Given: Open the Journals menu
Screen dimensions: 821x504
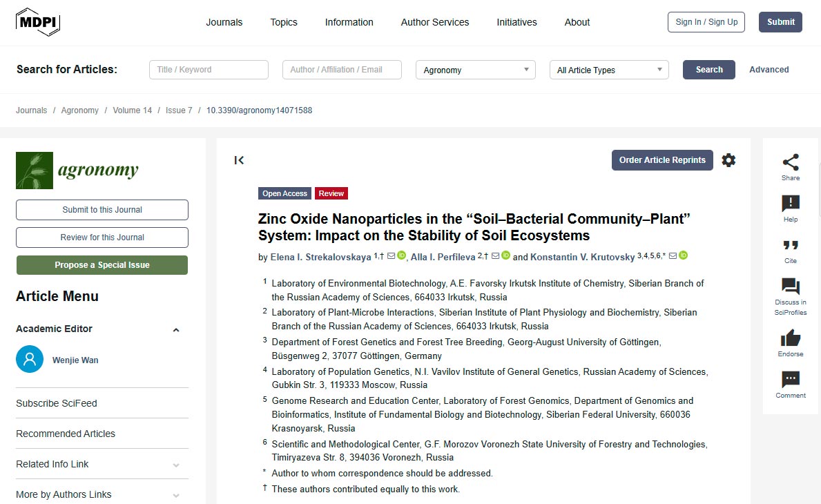Looking at the screenshot, I should pyautogui.click(x=224, y=22).
